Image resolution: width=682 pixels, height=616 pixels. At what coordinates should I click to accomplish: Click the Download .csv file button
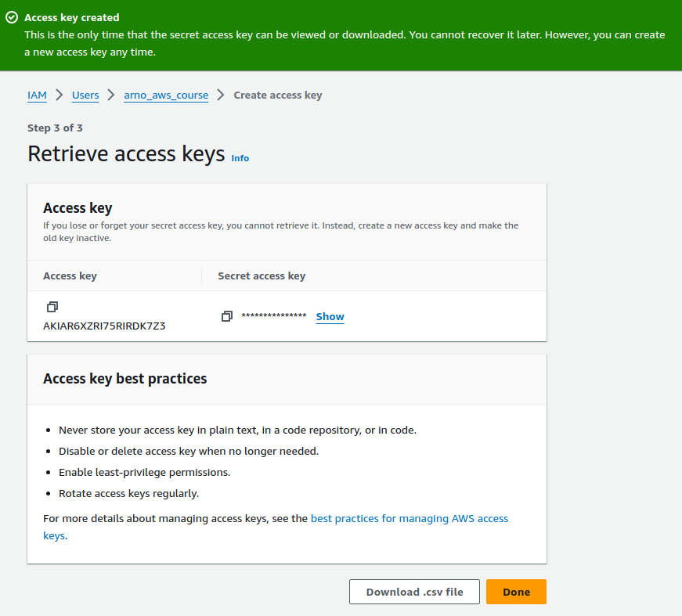414,592
